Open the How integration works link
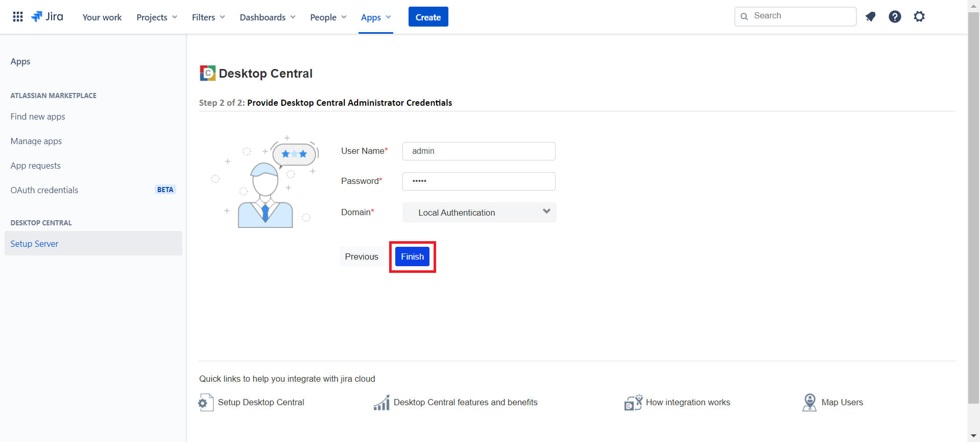 pyautogui.click(x=688, y=403)
